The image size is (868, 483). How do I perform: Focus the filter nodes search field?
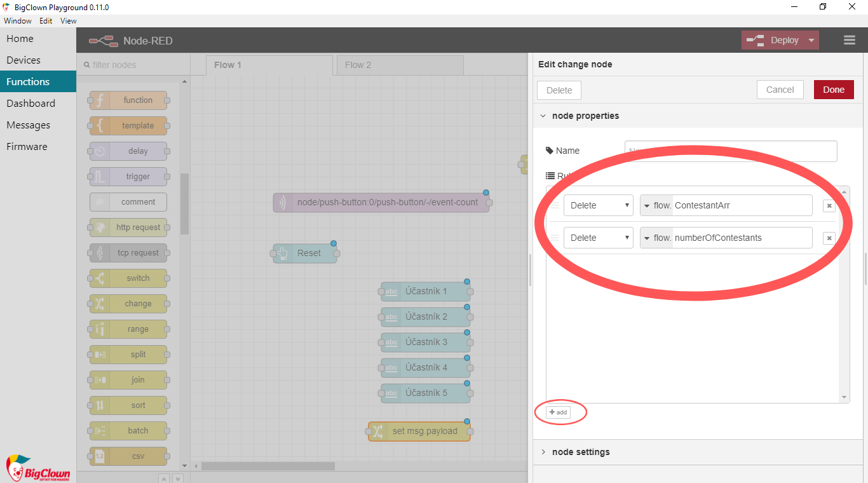pyautogui.click(x=133, y=65)
